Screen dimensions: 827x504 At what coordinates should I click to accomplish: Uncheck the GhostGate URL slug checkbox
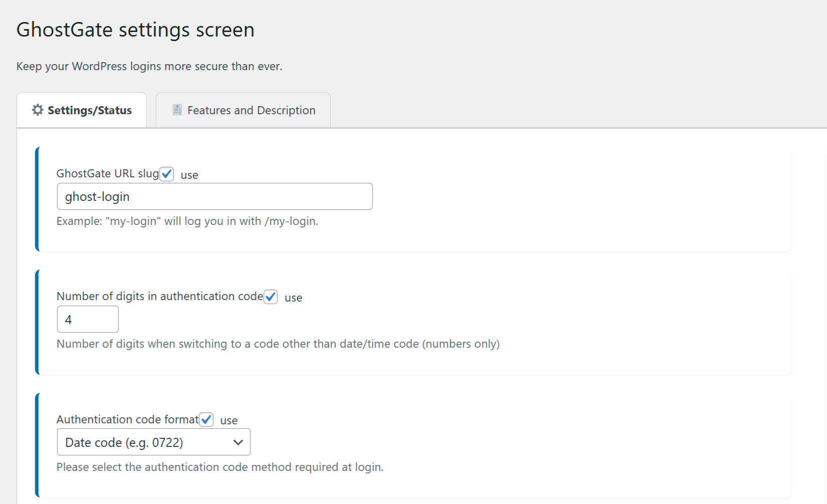pos(167,174)
